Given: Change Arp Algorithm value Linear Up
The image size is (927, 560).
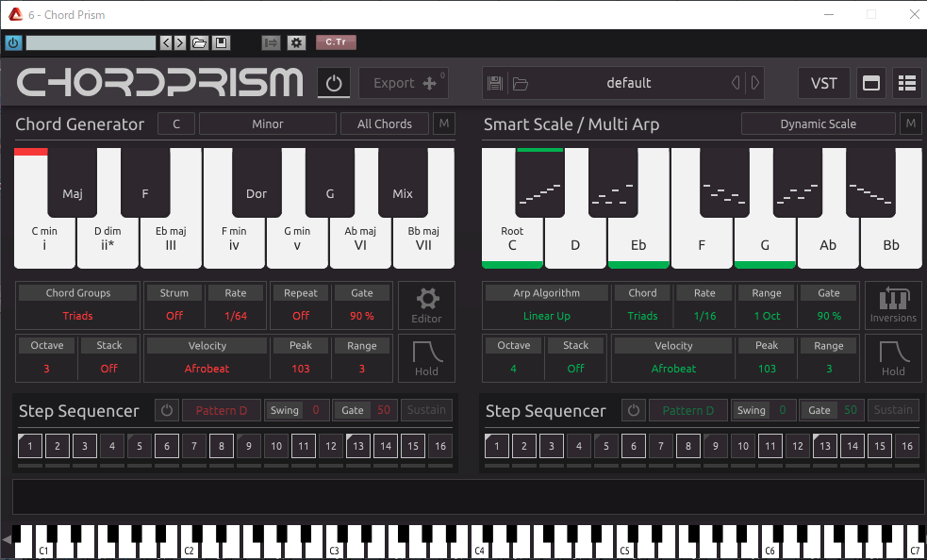Looking at the screenshot, I should (x=547, y=316).
